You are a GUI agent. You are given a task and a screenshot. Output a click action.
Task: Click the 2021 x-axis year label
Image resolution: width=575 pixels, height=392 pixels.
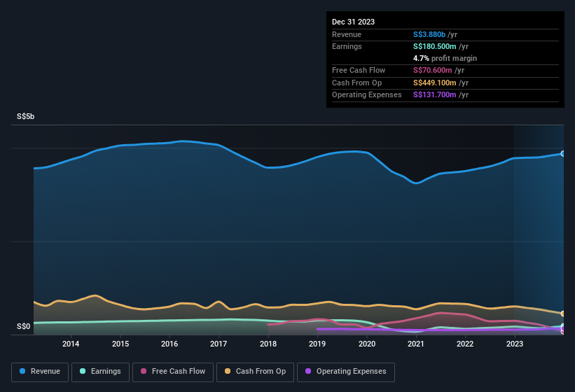pyautogui.click(x=416, y=344)
